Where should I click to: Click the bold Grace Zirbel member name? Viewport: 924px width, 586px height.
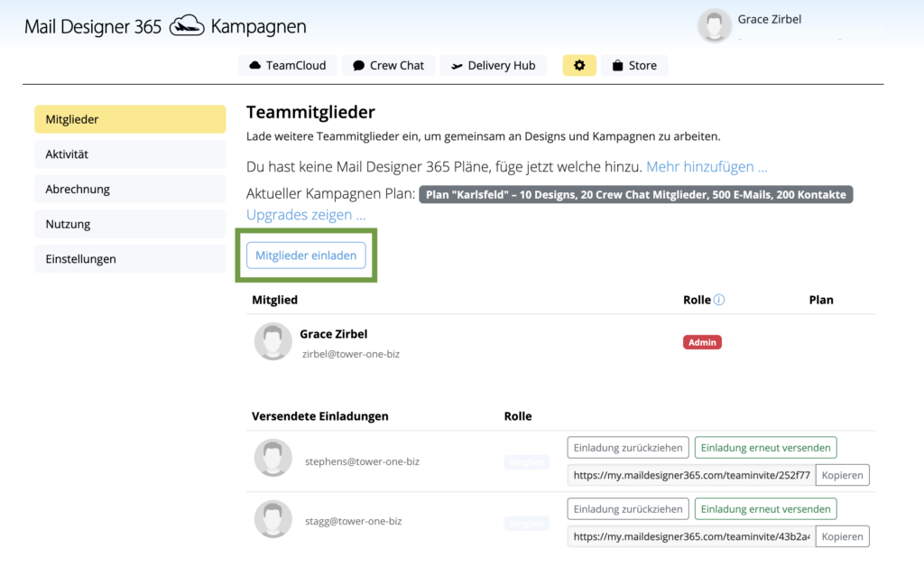click(334, 334)
